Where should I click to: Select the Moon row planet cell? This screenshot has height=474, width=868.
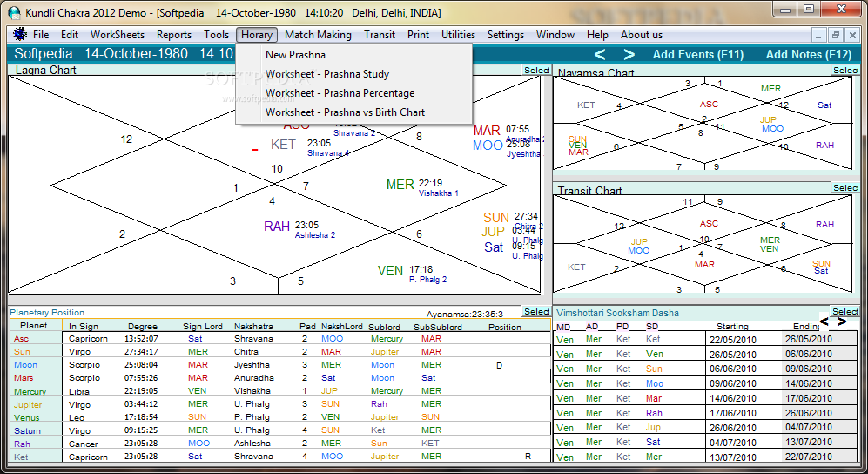[x=36, y=365]
